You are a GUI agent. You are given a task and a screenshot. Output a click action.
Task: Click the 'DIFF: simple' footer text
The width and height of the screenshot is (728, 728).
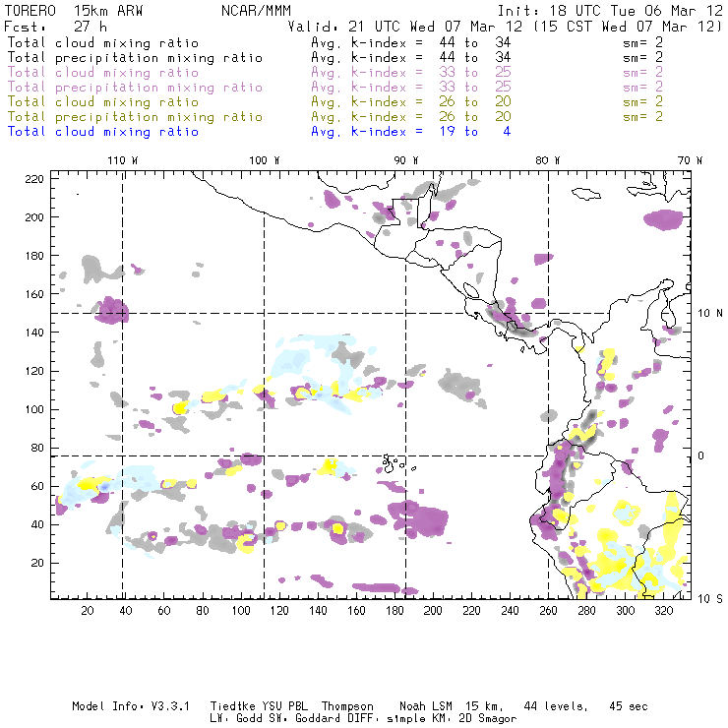(383, 719)
